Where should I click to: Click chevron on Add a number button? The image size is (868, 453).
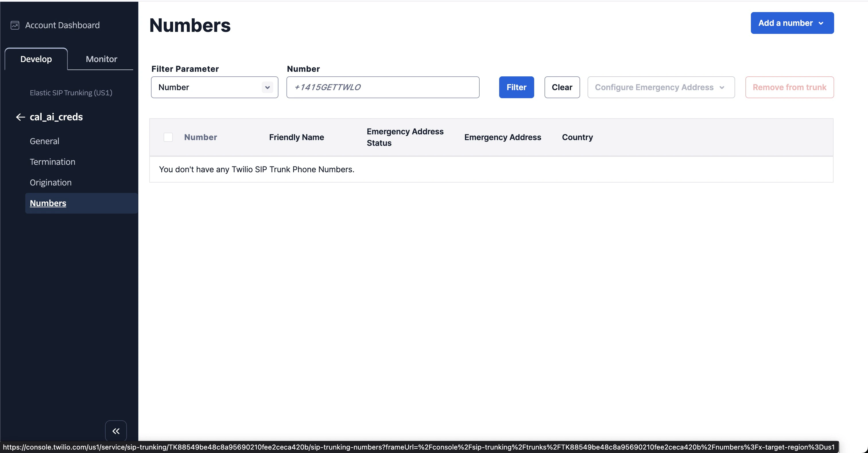click(821, 23)
